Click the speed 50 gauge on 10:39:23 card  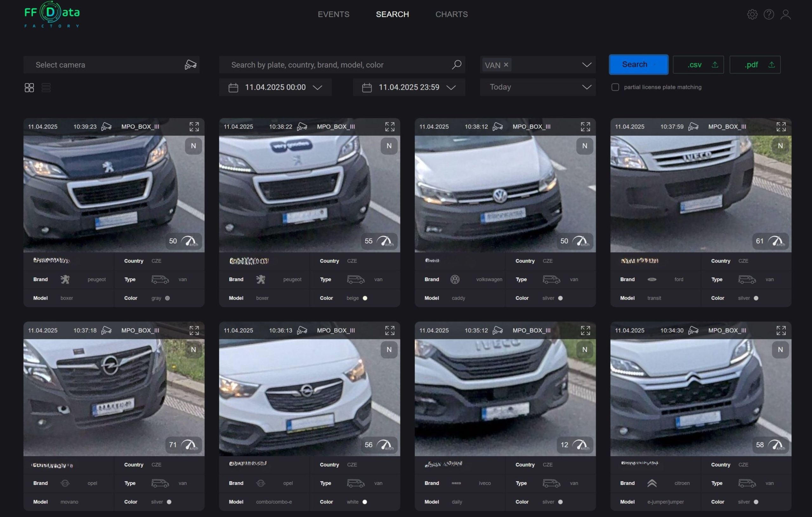(183, 241)
